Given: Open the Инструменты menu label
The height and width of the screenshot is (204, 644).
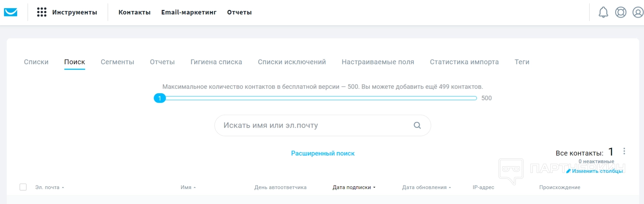Looking at the screenshot, I should click(x=75, y=12).
